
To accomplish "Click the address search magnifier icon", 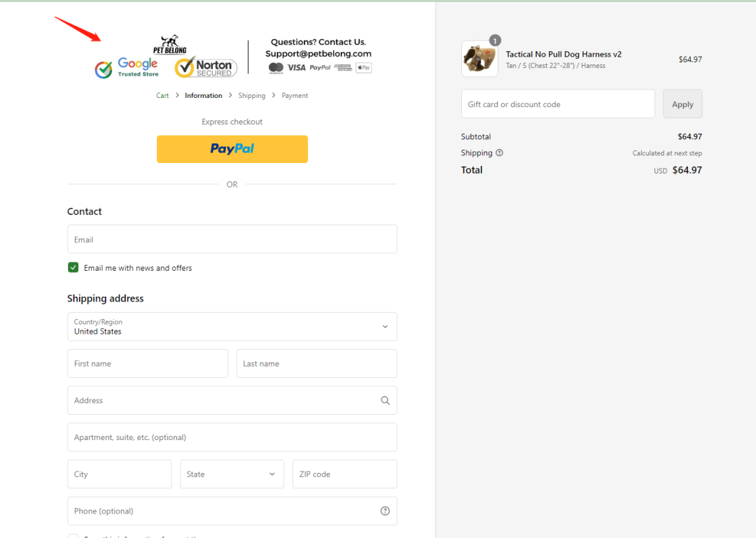I will (x=385, y=401).
